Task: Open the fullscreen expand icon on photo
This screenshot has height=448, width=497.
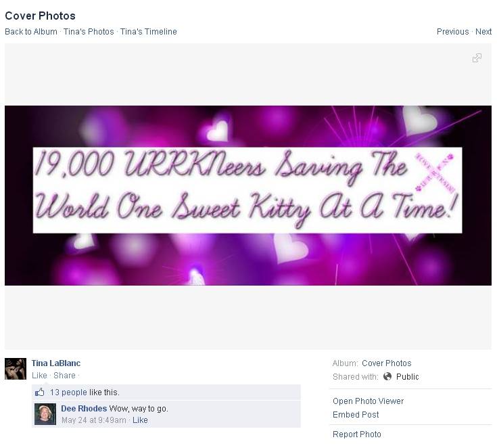Action: click(x=477, y=58)
